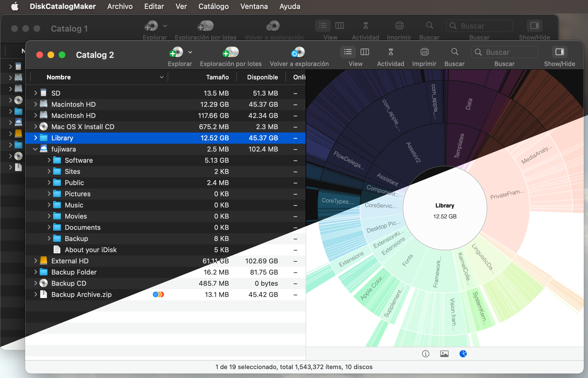Click the Catalog 1 window title
588x378 pixels.
point(69,29)
